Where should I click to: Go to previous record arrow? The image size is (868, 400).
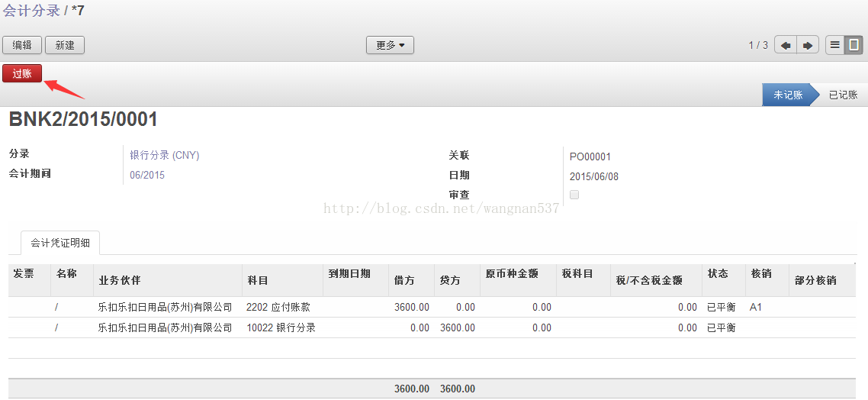pos(785,46)
